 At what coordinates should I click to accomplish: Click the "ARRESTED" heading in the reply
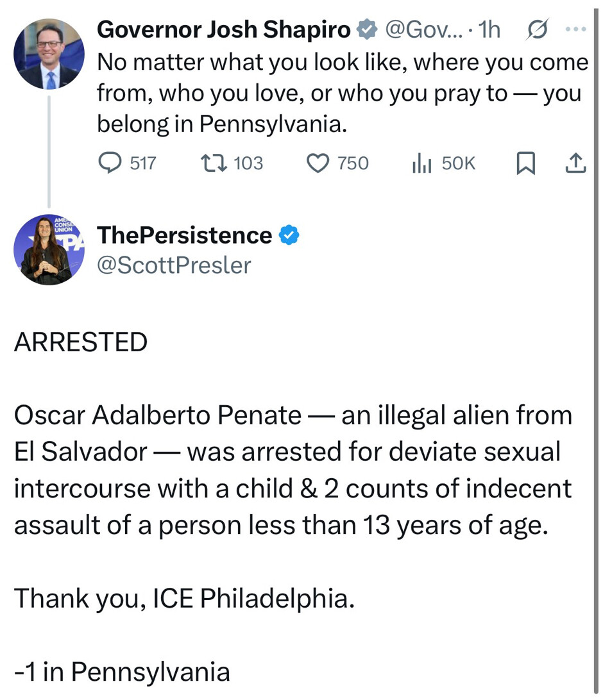coord(81,343)
